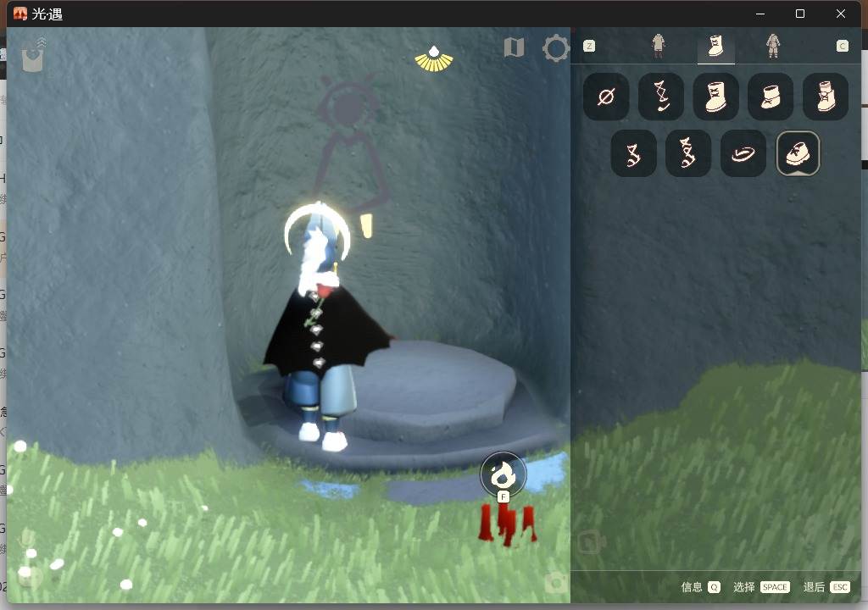Screen dimensions: 868x610
Task: Click the caped sky kid character
Action: [x=325, y=326]
